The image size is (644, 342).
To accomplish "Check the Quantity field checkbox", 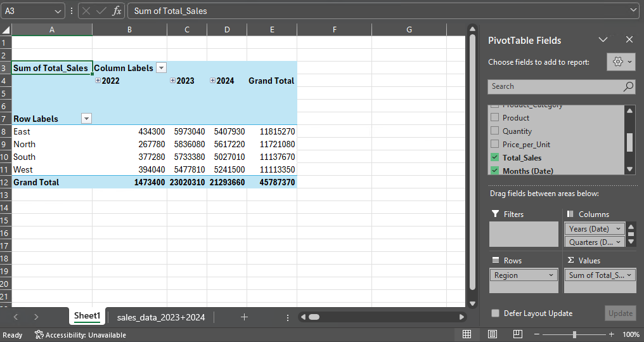I will (x=494, y=131).
